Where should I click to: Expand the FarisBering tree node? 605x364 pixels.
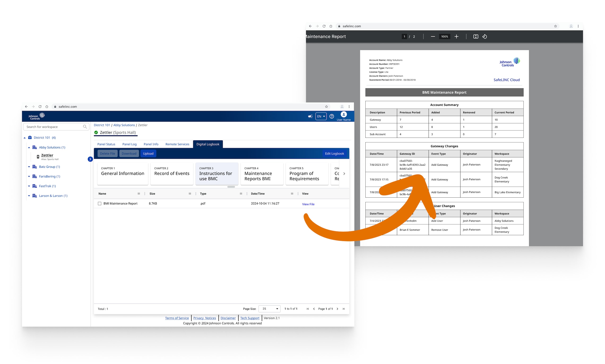(x=29, y=176)
